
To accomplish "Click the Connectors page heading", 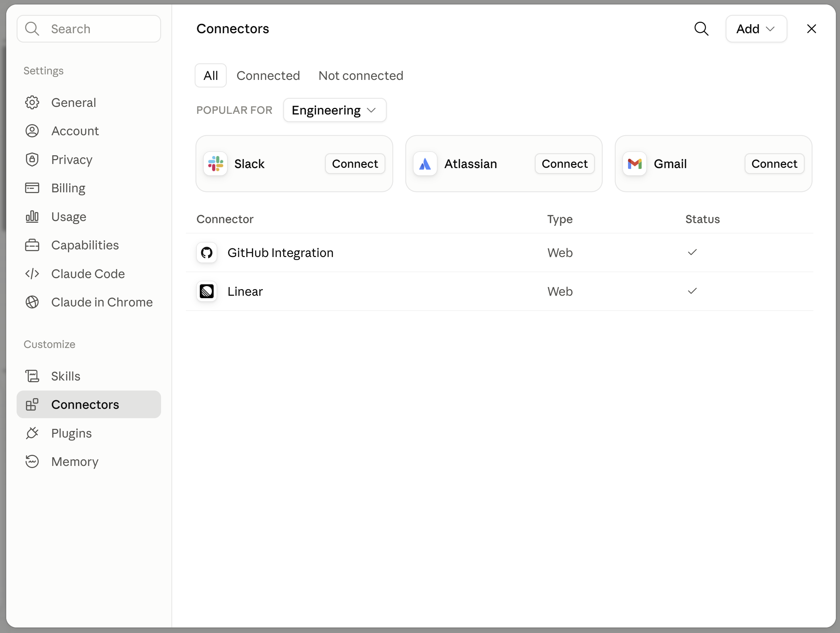I will [x=232, y=29].
